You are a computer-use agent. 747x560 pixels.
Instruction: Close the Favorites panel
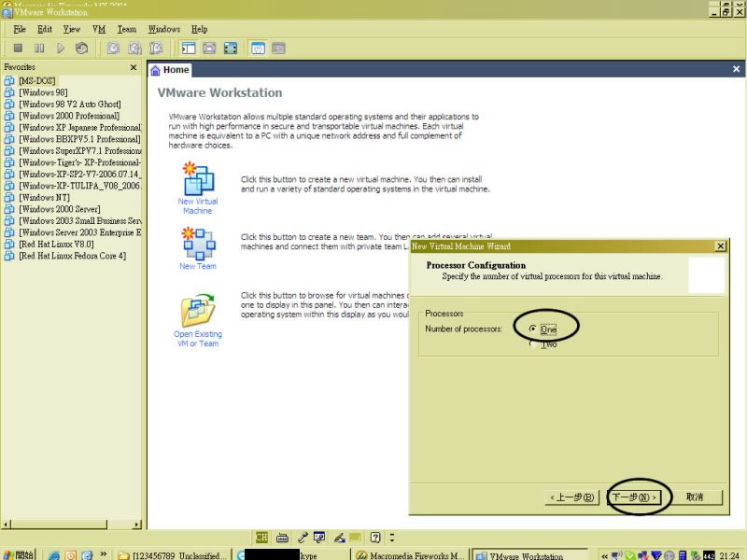pyautogui.click(x=134, y=67)
